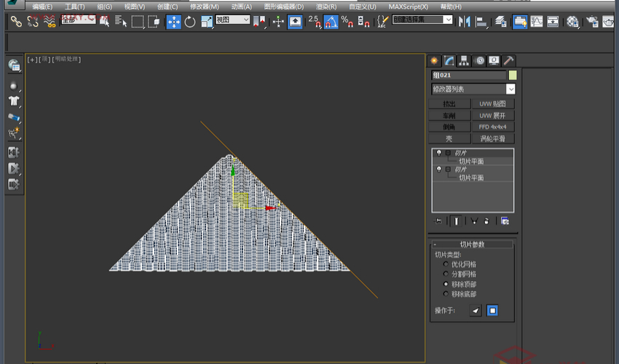Switch to the Modify panel tab
The height and width of the screenshot is (364, 619).
pos(449,61)
